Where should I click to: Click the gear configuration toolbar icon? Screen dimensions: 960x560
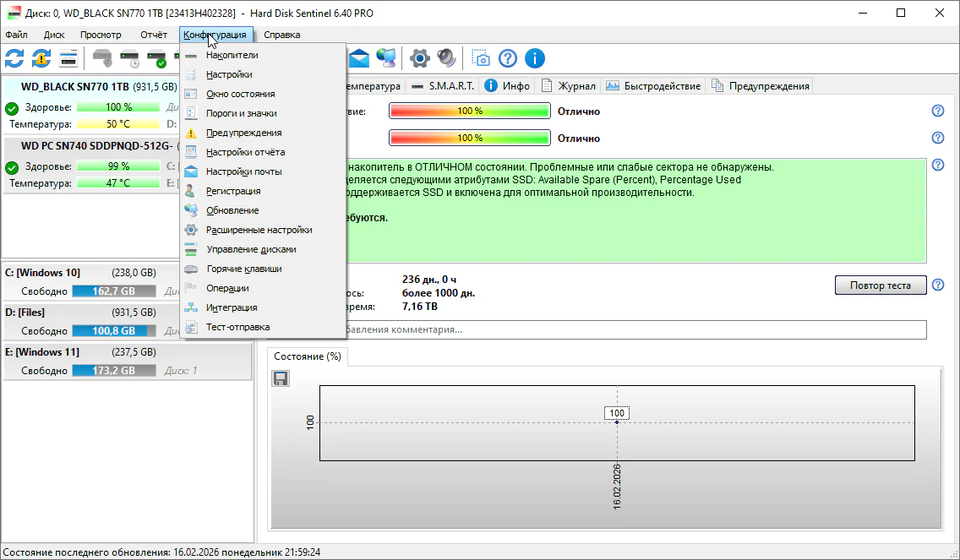(419, 58)
